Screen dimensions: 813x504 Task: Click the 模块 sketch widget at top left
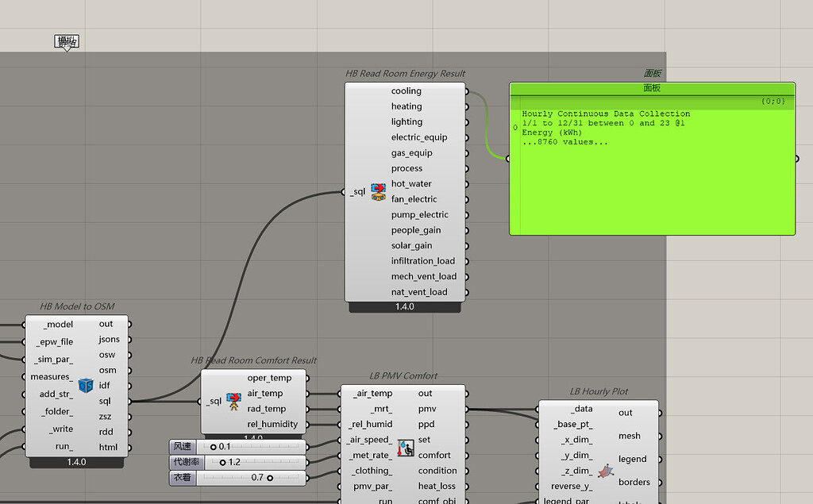click(x=67, y=40)
